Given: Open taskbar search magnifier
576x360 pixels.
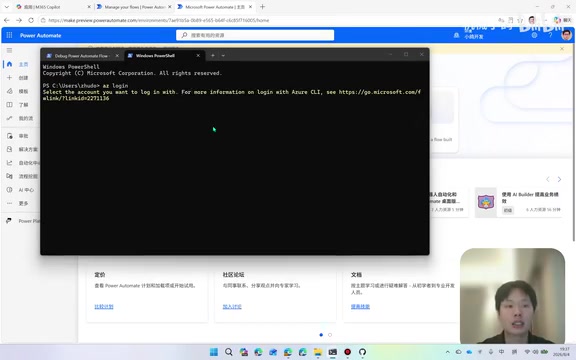Looking at the screenshot, I should point(228,352).
